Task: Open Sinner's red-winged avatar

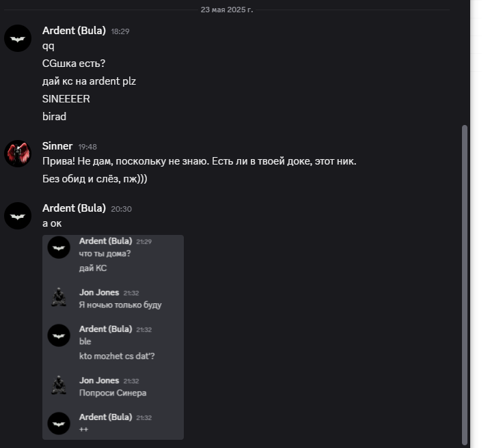Action: (18, 153)
